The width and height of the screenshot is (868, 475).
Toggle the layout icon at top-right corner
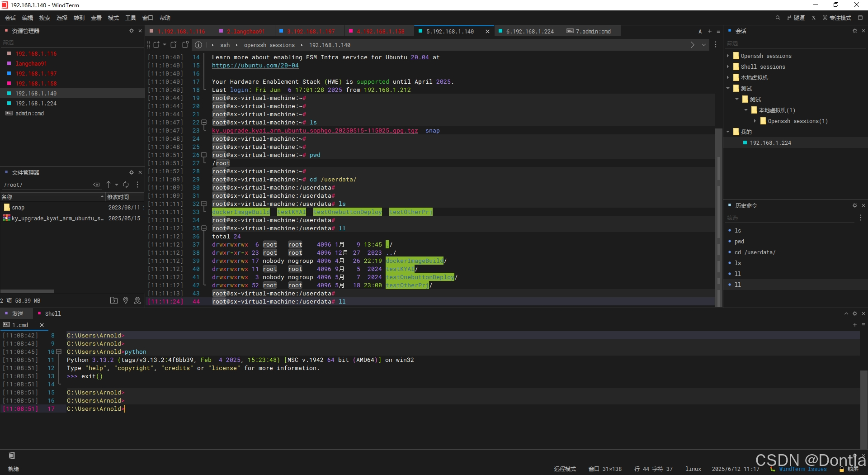click(x=860, y=18)
